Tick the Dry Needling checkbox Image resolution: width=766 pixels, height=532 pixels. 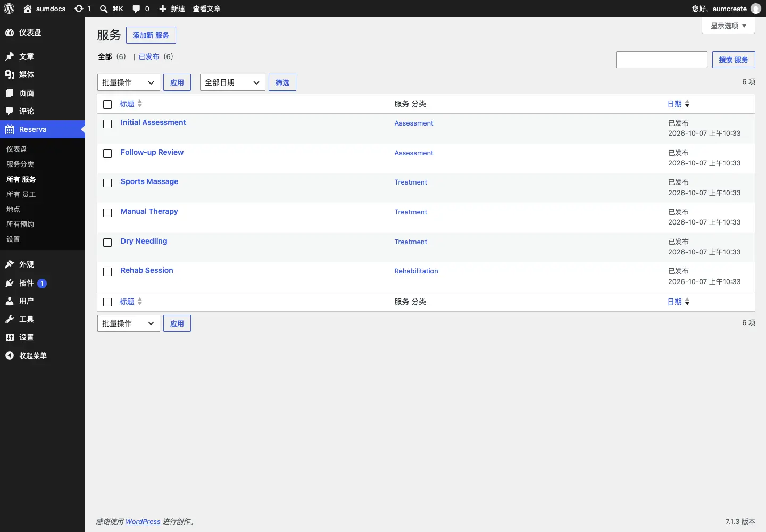pyautogui.click(x=107, y=243)
